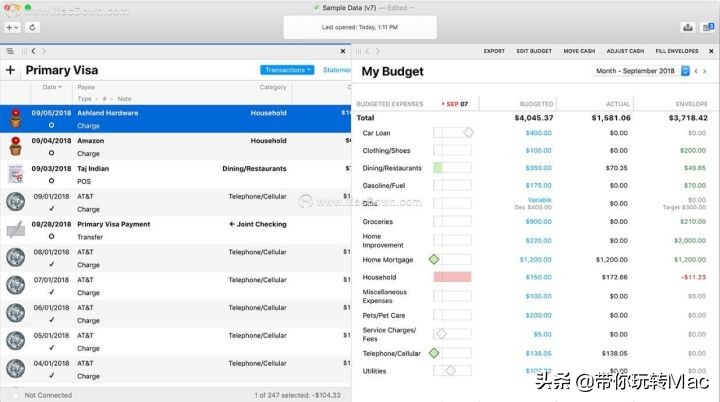Click the $350.00 budgeted amount for Dining/Restaurants

pos(539,168)
